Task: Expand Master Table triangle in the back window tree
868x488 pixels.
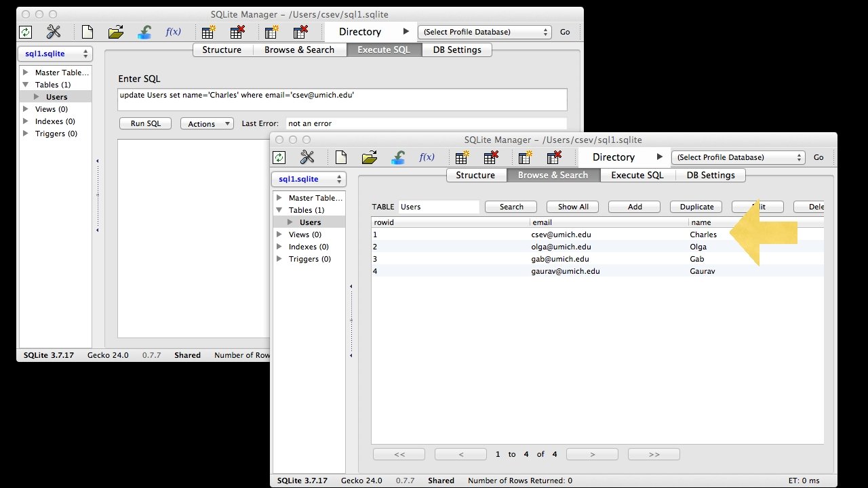Action: pyautogui.click(x=26, y=73)
